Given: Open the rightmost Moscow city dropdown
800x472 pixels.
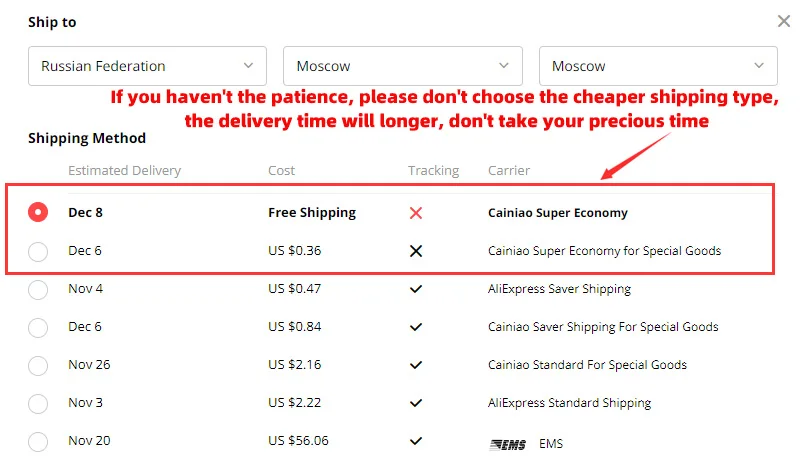Looking at the screenshot, I should pos(658,66).
